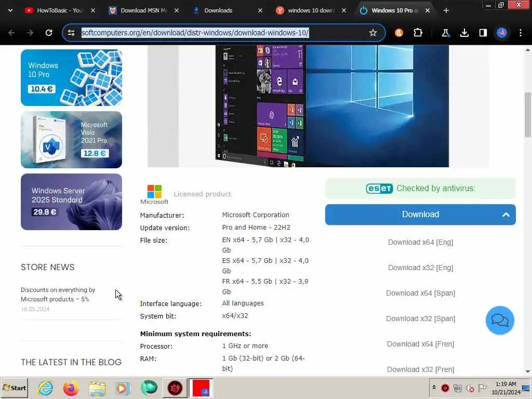532x399 pixels.
Task: Click the page vertical scrollbar thumb
Action: pyautogui.click(x=528, y=114)
